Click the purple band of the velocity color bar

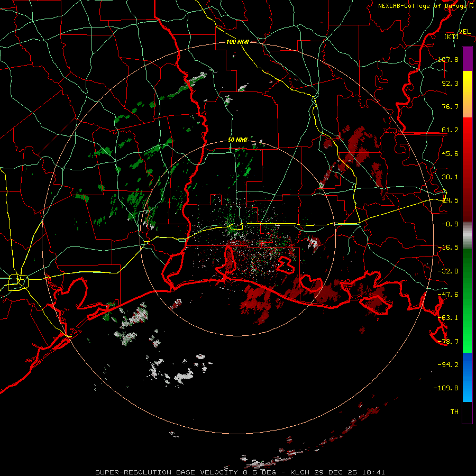(467, 59)
